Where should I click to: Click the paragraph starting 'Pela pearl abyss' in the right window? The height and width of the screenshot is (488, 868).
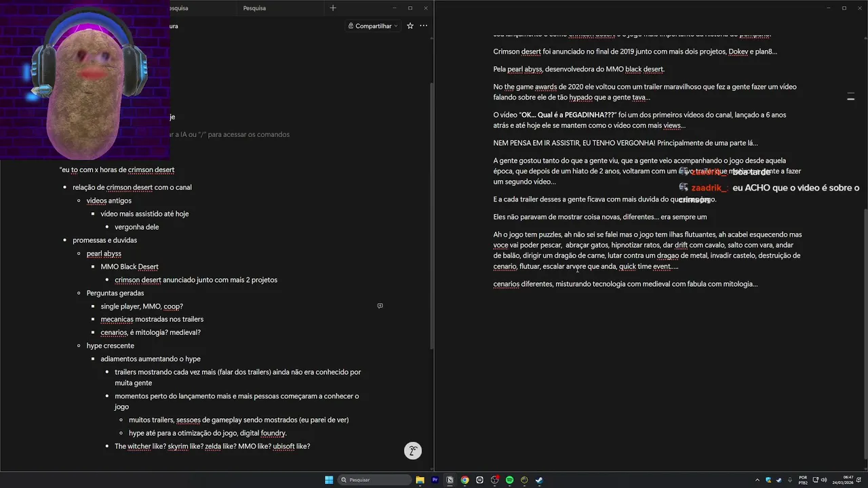coord(578,69)
